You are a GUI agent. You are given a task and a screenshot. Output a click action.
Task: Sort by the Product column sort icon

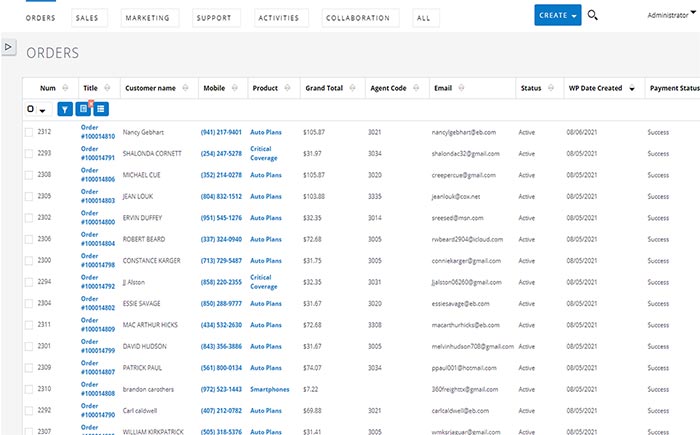click(287, 88)
